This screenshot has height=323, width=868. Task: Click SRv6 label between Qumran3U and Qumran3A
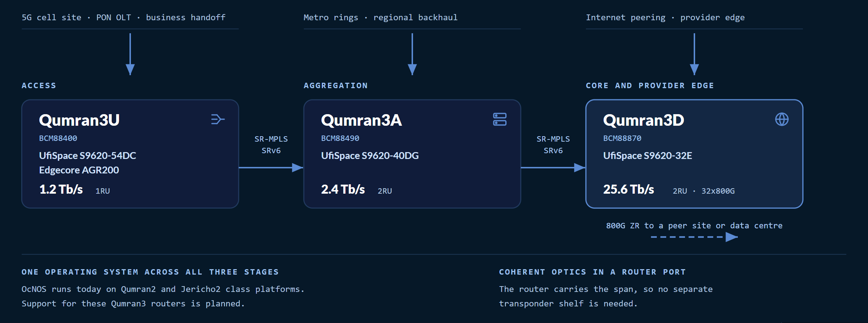(271, 151)
